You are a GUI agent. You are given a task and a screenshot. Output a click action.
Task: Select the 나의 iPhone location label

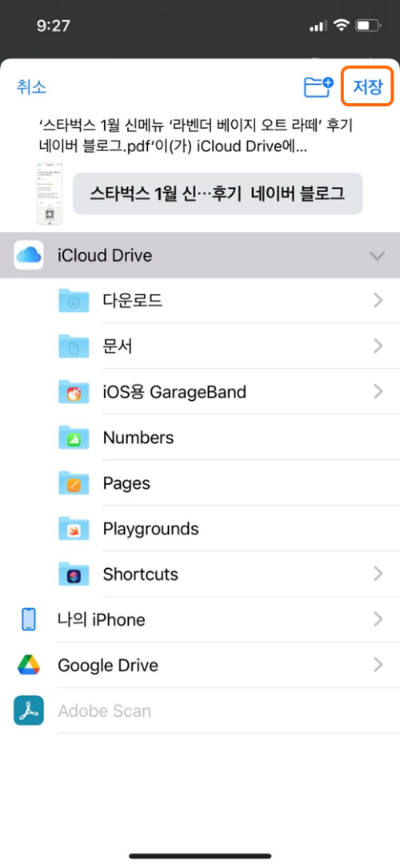(x=101, y=620)
